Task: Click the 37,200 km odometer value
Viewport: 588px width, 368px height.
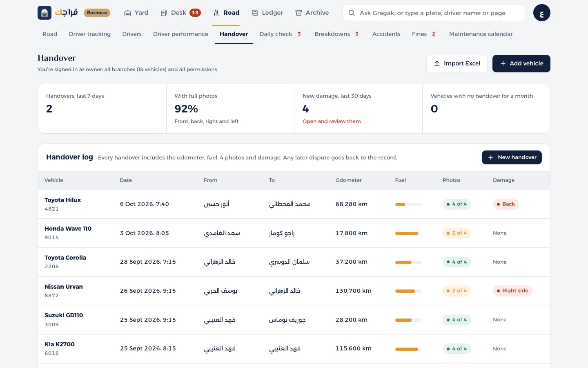Action: [x=352, y=262]
